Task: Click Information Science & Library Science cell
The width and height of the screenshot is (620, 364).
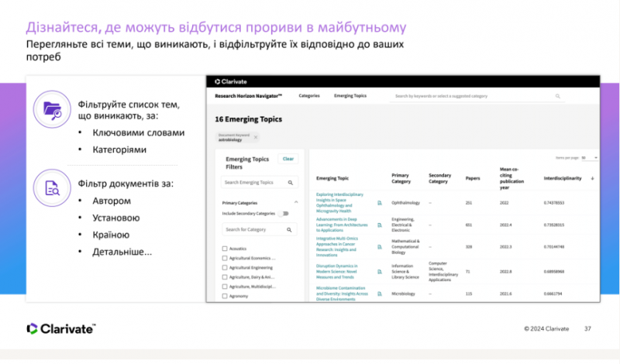Action: (405, 272)
